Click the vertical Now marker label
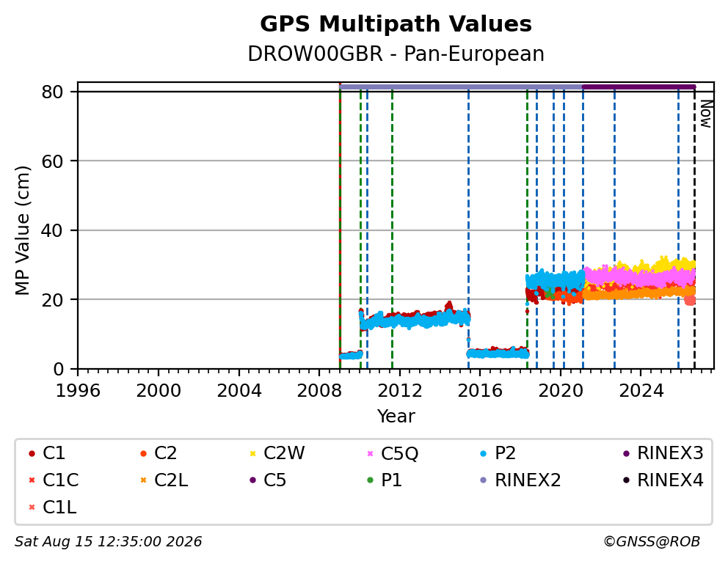 [706, 114]
